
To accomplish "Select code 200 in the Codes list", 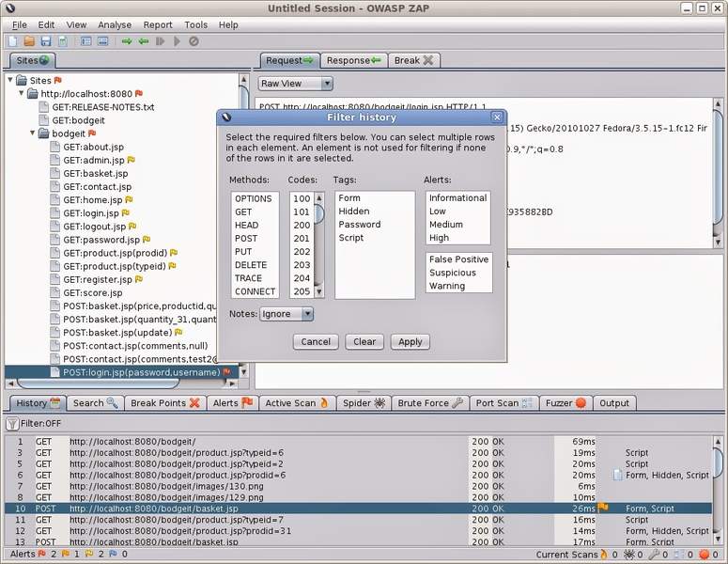I will pyautogui.click(x=302, y=225).
